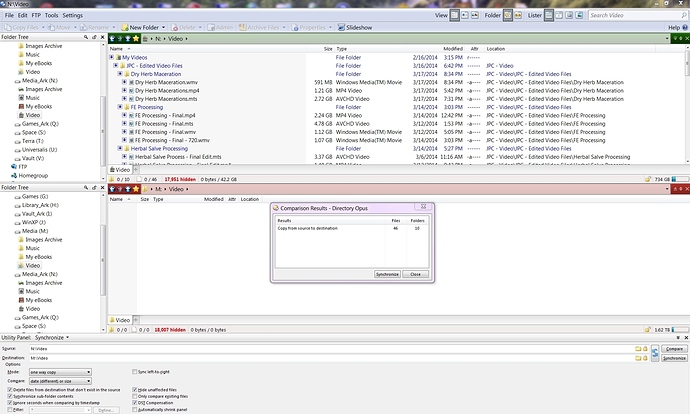
Task: Toggle DST Compensation checkbox
Action: tap(135, 403)
